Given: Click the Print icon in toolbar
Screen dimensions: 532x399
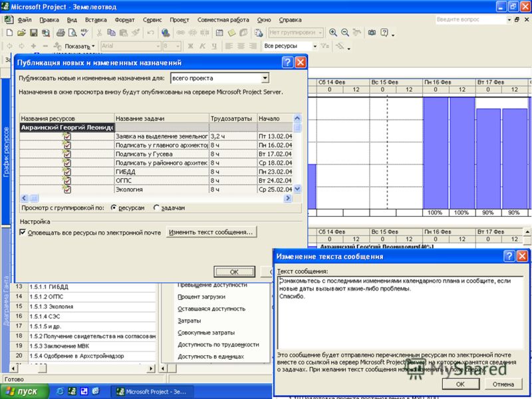Looking at the screenshot, I should click(61, 33).
